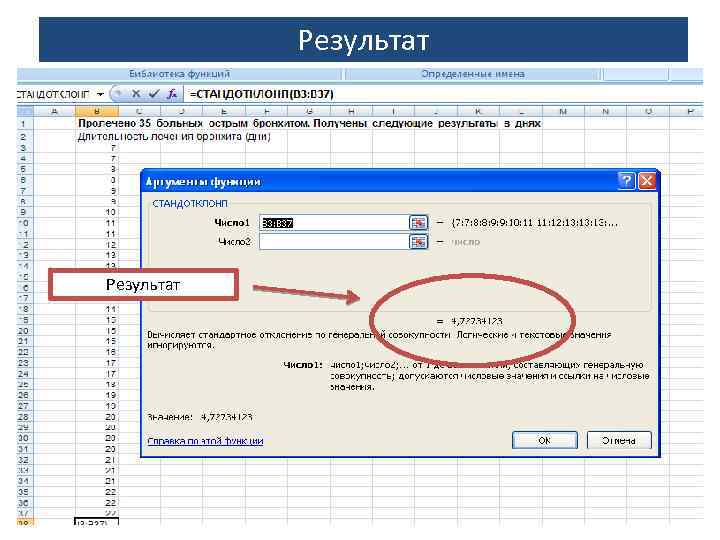
Task: Click the help question mark in dialog title
Action: (x=627, y=181)
